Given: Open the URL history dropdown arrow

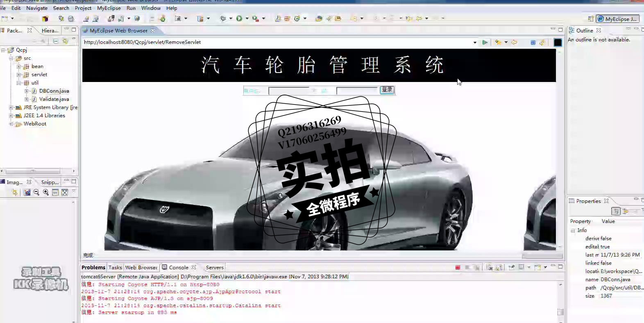Looking at the screenshot, I should [x=475, y=42].
